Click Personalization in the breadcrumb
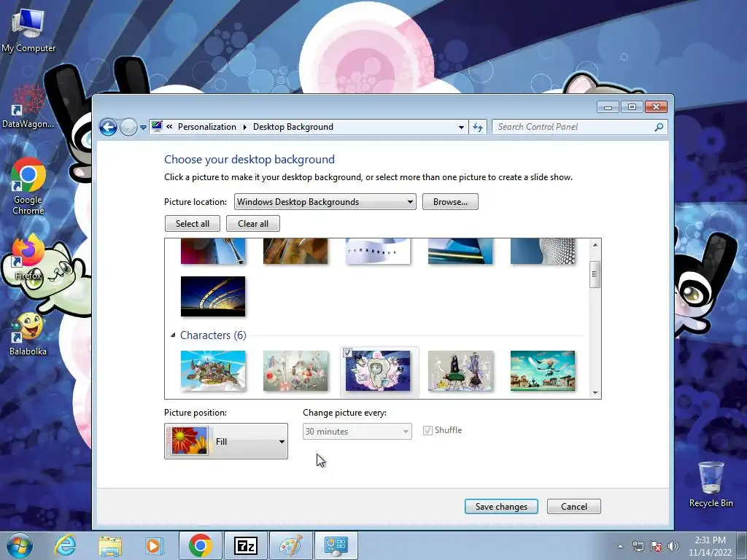This screenshot has width=747, height=560. [206, 127]
